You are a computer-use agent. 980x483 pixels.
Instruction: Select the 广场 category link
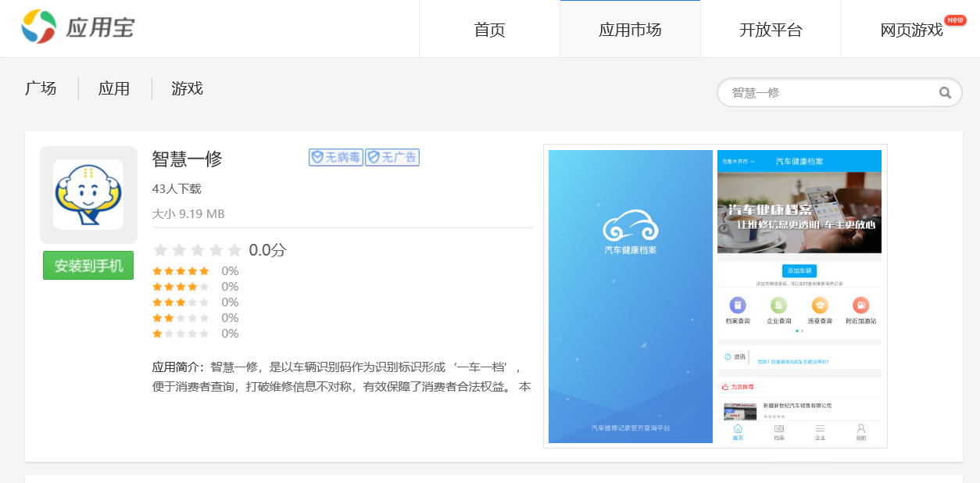coord(41,88)
